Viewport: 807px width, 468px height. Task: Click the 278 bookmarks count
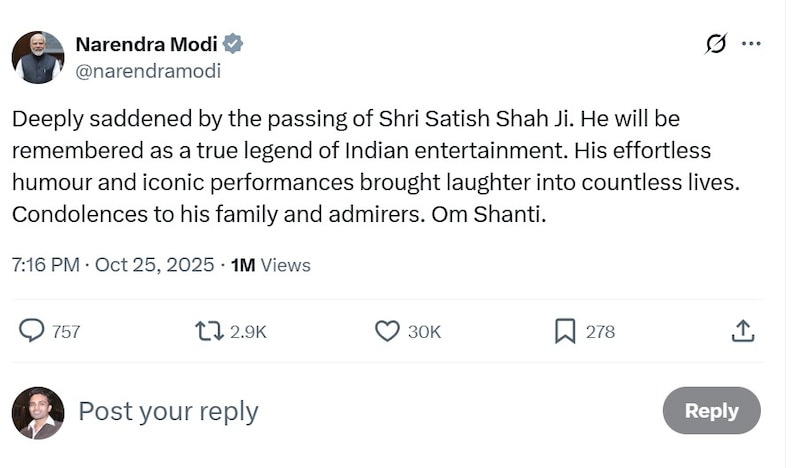[x=600, y=332]
